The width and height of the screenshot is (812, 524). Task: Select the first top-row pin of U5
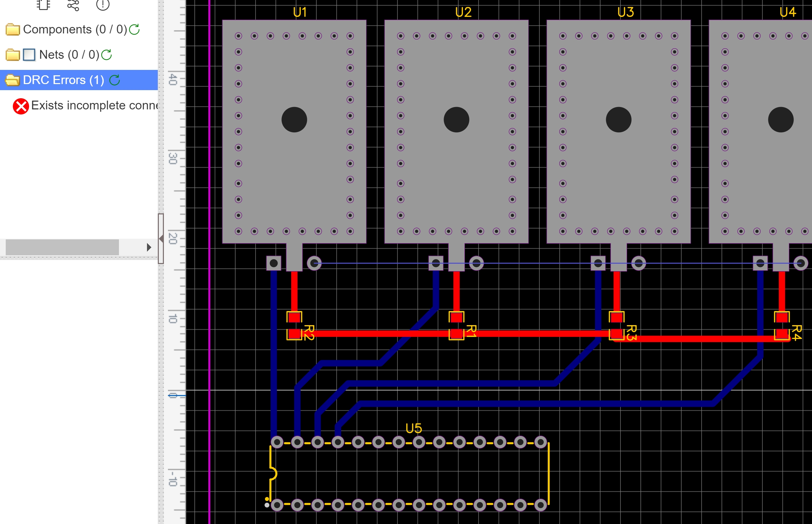[x=277, y=442]
